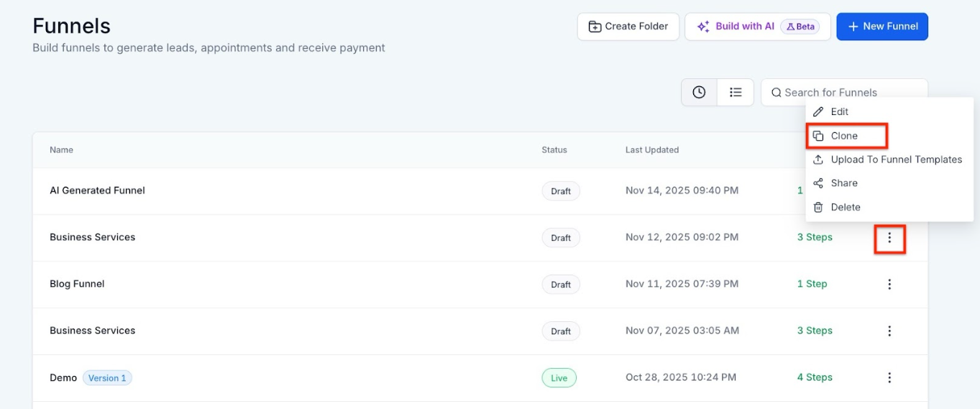Open three-dot menu for Nov 07 Business Services

pos(889,331)
